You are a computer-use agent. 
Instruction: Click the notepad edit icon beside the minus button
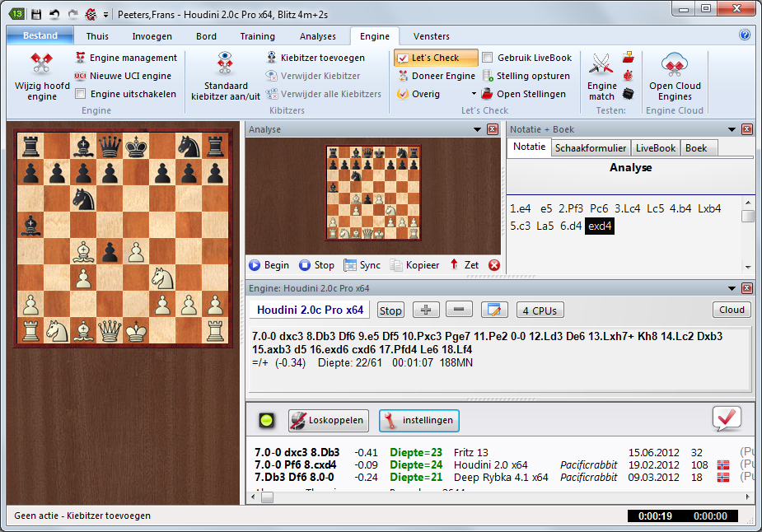coord(494,310)
